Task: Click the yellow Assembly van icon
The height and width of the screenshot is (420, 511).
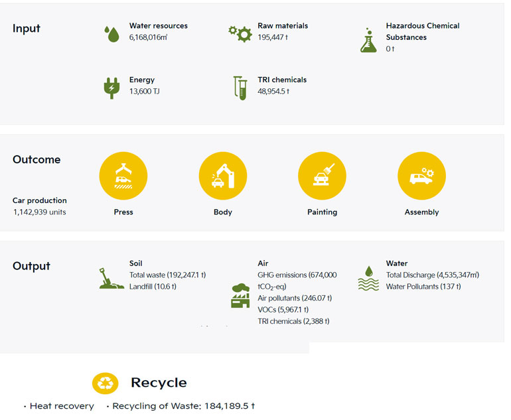Action: pos(421,176)
